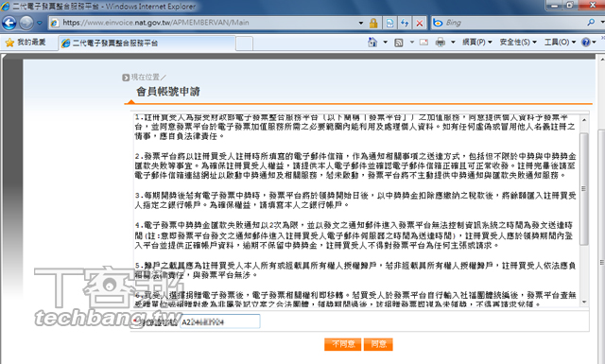The width and height of the screenshot is (605, 364).
Task: Expand the feeds dropdown arrow
Action: coord(412,43)
